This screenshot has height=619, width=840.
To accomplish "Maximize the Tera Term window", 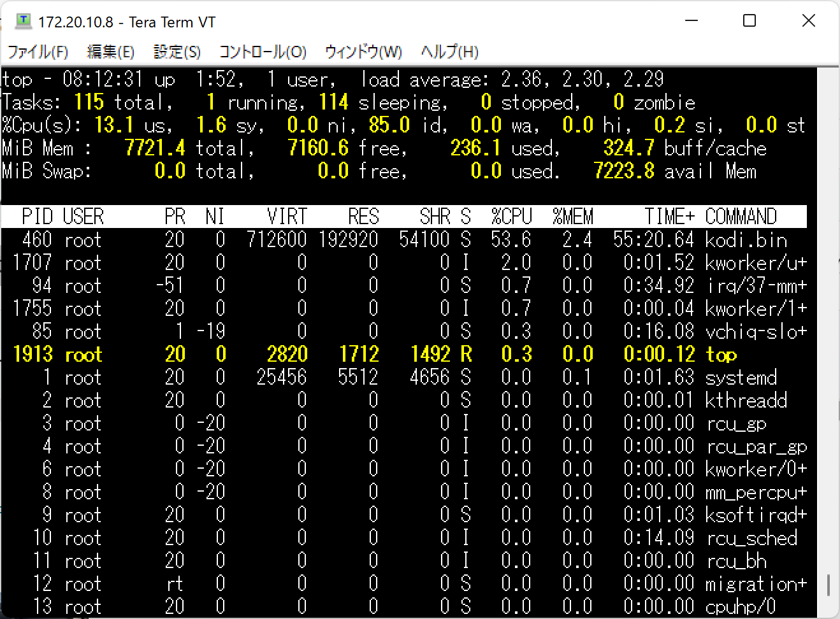I will tap(749, 21).
